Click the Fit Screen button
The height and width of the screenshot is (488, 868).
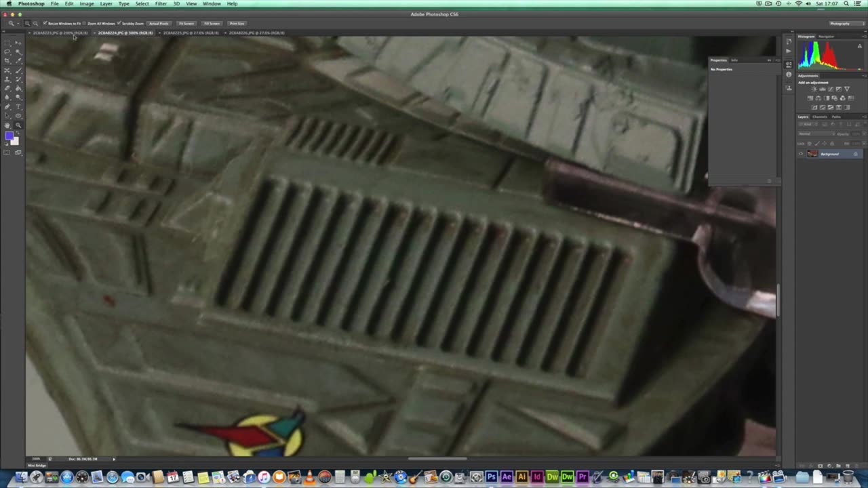(x=186, y=23)
